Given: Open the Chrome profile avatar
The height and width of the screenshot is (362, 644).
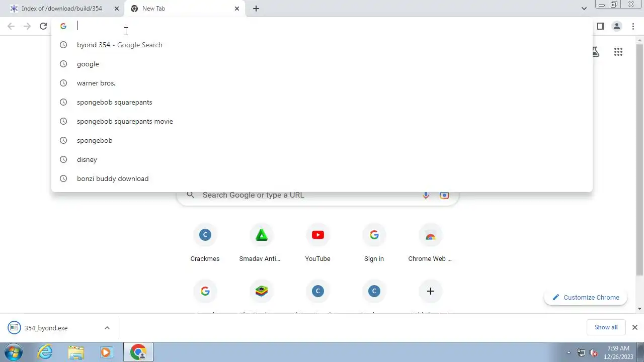Looking at the screenshot, I should 617,26.
